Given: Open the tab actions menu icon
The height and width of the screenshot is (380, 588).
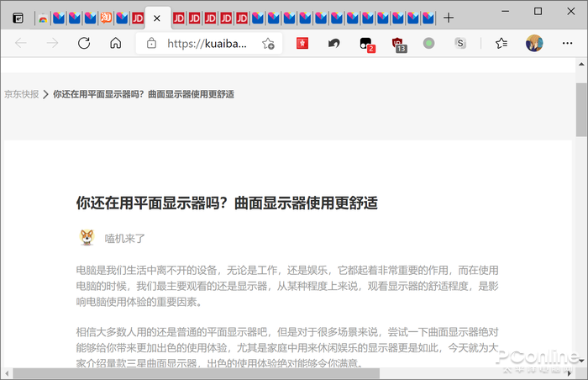Looking at the screenshot, I should point(18,18).
